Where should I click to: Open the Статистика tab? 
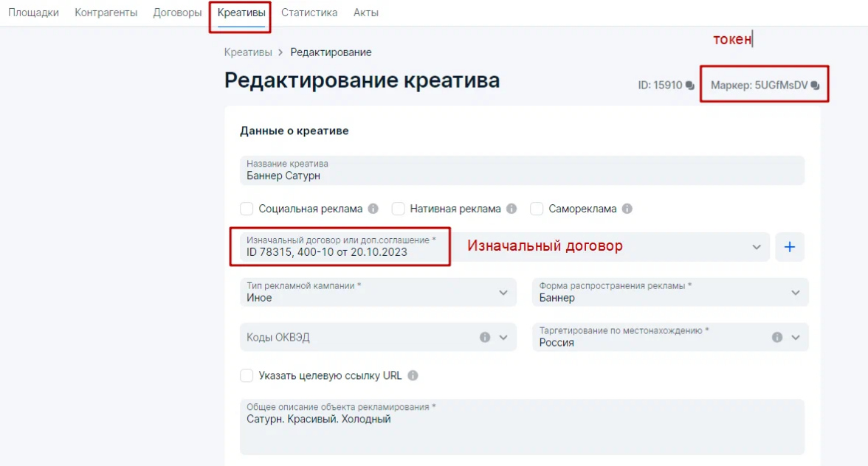(x=309, y=13)
